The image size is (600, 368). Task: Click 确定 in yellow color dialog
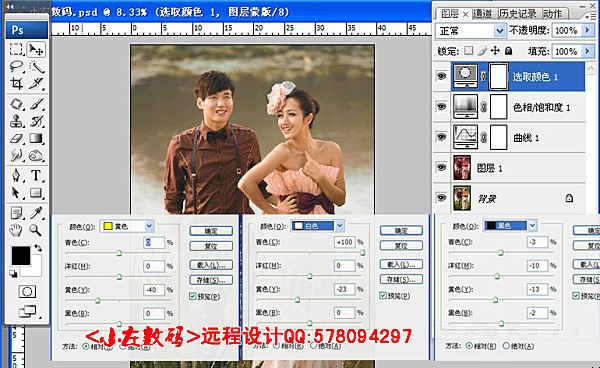pos(211,231)
